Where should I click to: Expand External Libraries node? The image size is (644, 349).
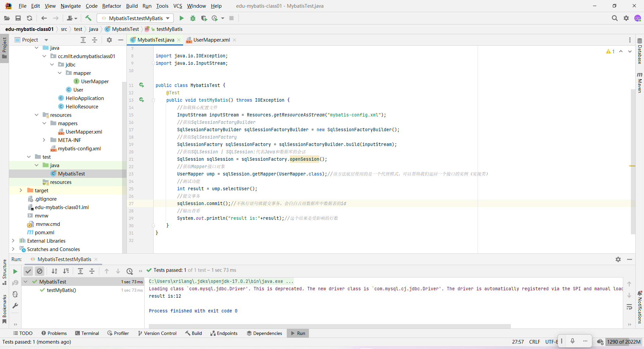[x=13, y=241]
